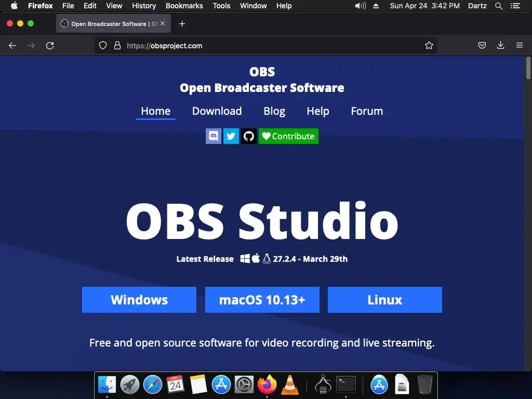Open the Notification Center list icon
This screenshot has height=399, width=532.
pos(515,6)
